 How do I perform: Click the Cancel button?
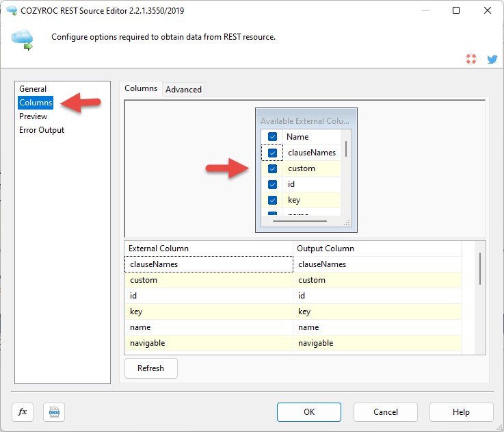click(x=386, y=412)
